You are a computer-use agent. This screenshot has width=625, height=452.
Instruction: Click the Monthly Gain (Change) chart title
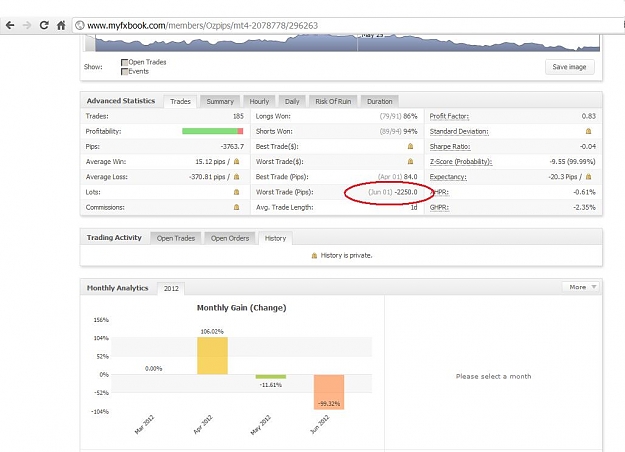(x=242, y=308)
